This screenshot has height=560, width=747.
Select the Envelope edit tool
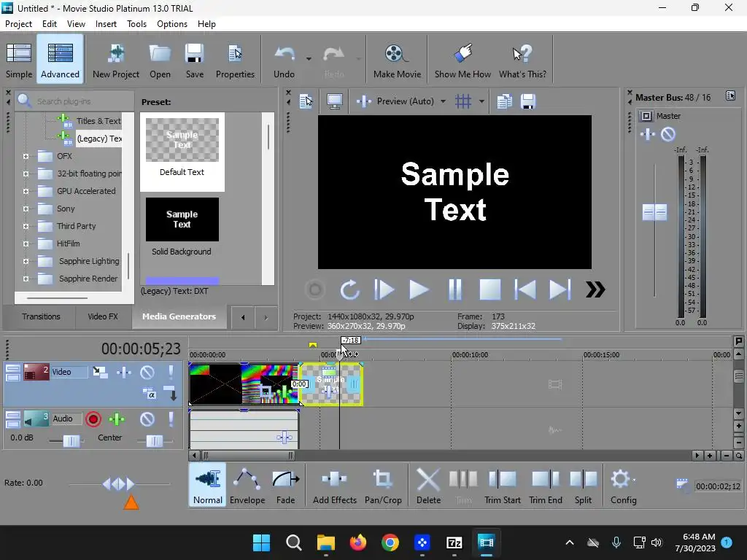(247, 486)
